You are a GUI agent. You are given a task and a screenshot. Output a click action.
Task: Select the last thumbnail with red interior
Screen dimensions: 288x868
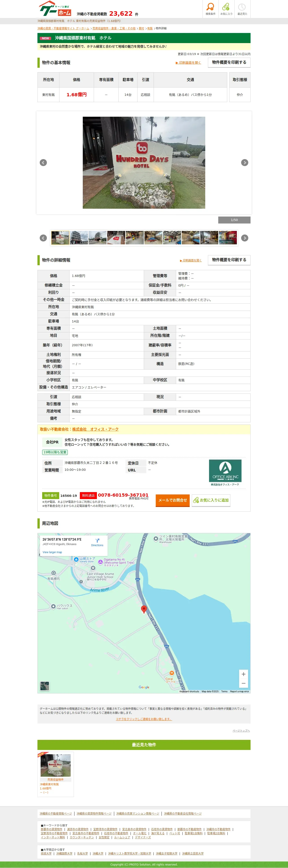pyautogui.click(x=228, y=238)
